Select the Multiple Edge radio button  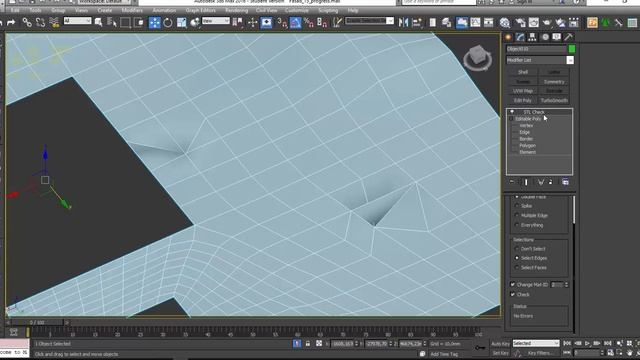pyautogui.click(x=517, y=215)
